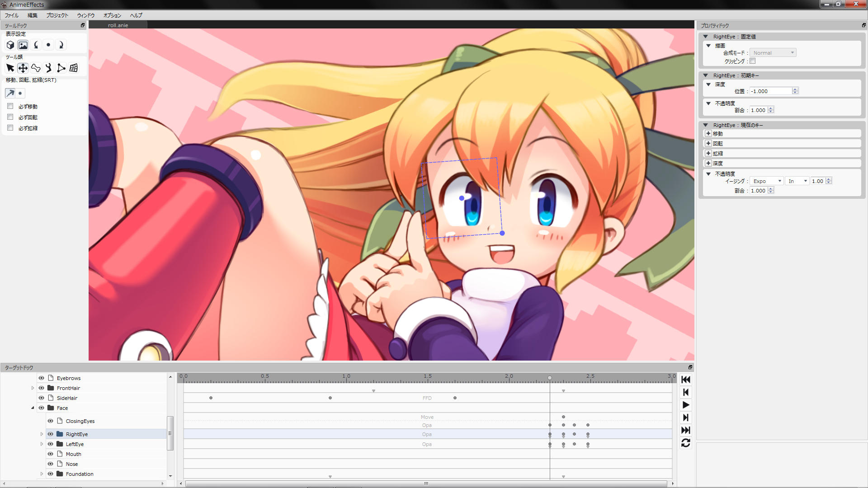Screen dimensions: 868x488
Task: Click the 深度 位置 value field
Action: pos(771,91)
